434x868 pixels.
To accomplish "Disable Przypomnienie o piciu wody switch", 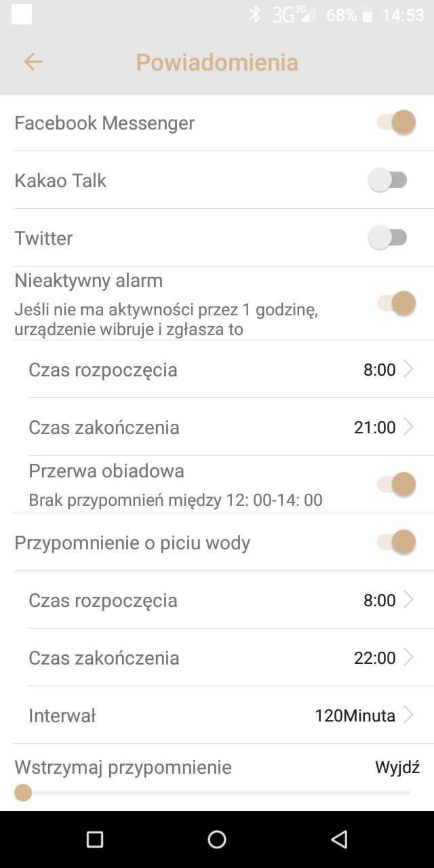I will (x=396, y=542).
